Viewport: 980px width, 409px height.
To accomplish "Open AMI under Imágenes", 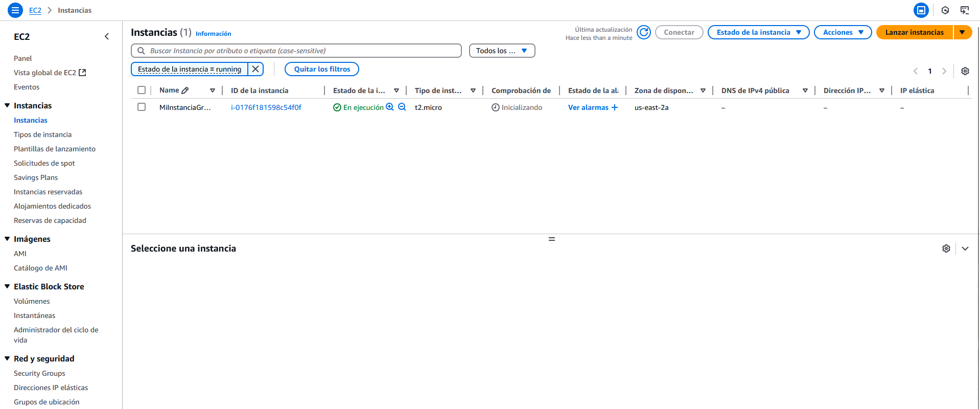I will (x=20, y=254).
